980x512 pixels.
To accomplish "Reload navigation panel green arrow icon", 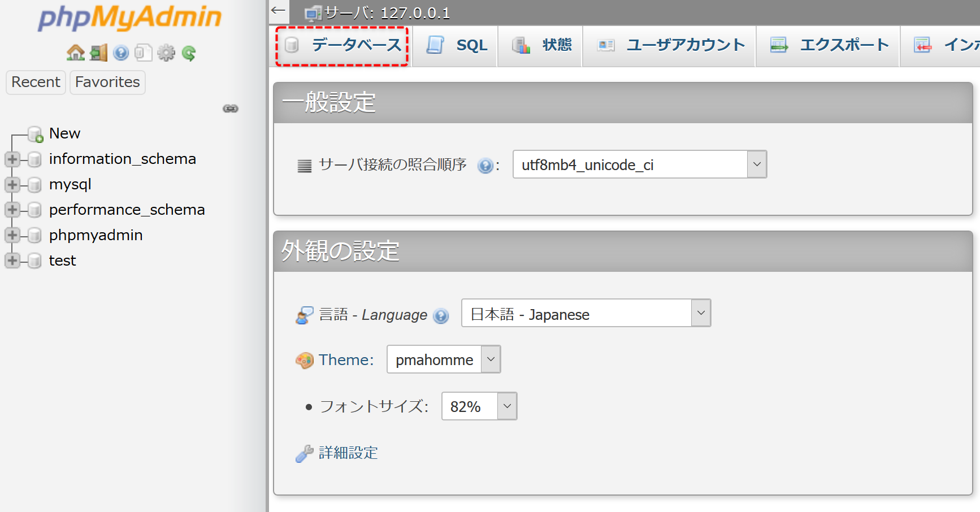I will coord(189,53).
